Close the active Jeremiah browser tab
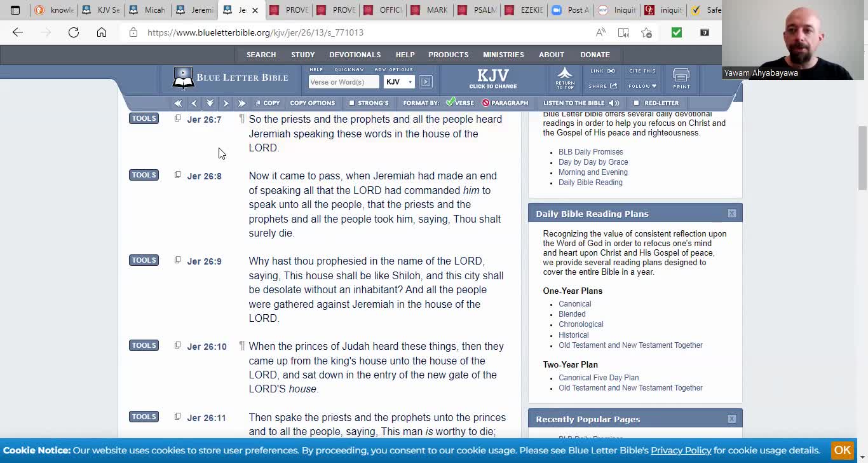Image resolution: width=868 pixels, height=463 pixels. click(x=255, y=10)
